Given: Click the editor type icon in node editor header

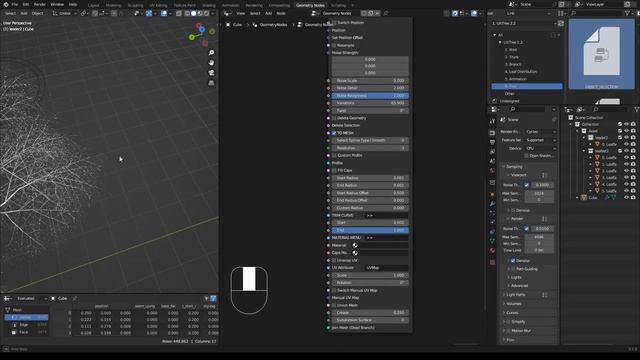Looking at the screenshot, I should point(227,13).
